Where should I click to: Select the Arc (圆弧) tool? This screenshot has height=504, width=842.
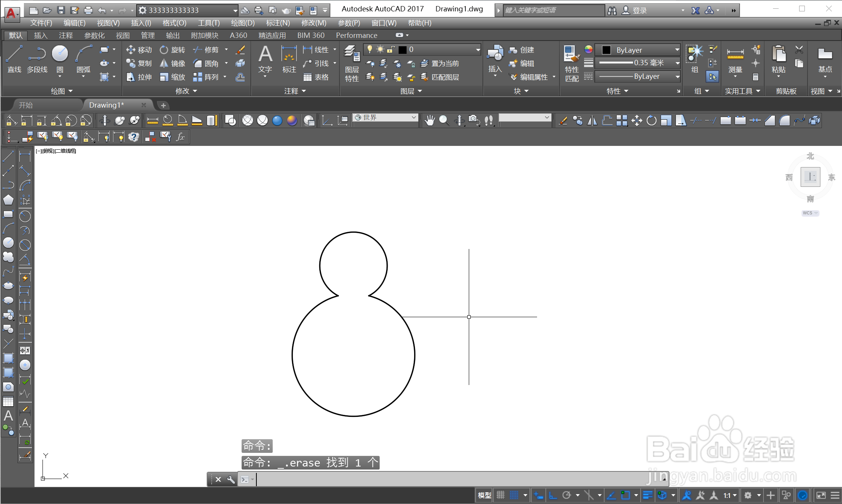pyautogui.click(x=83, y=59)
